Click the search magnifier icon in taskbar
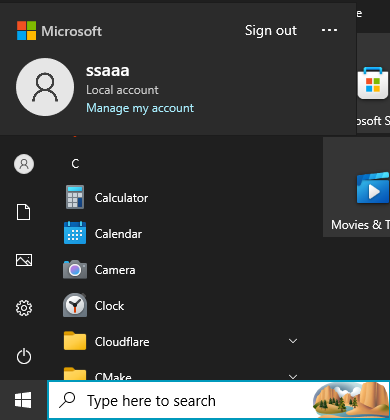 pyautogui.click(x=67, y=400)
